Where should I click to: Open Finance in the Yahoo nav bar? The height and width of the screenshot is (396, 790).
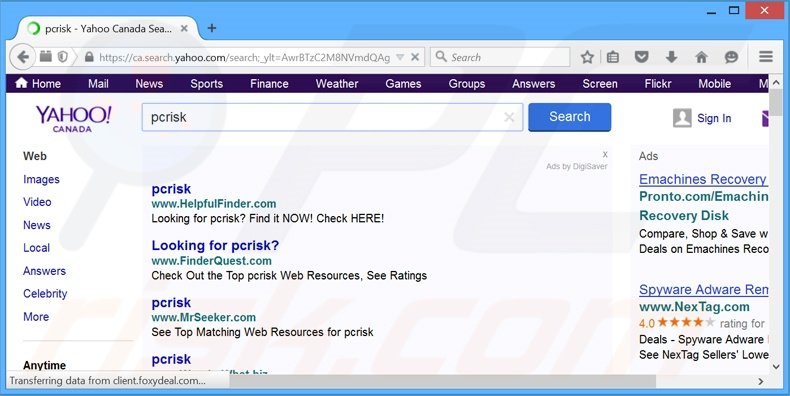(269, 84)
